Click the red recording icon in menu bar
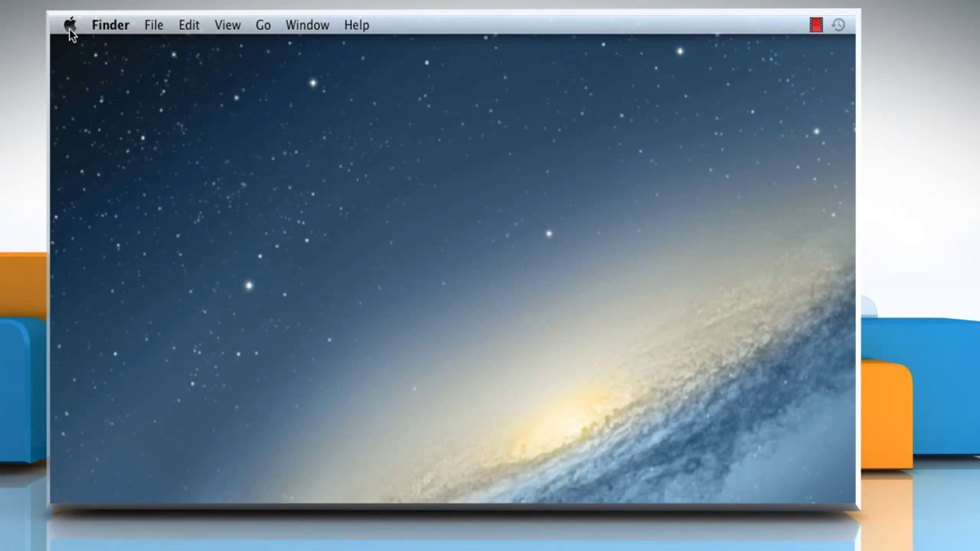 click(816, 25)
